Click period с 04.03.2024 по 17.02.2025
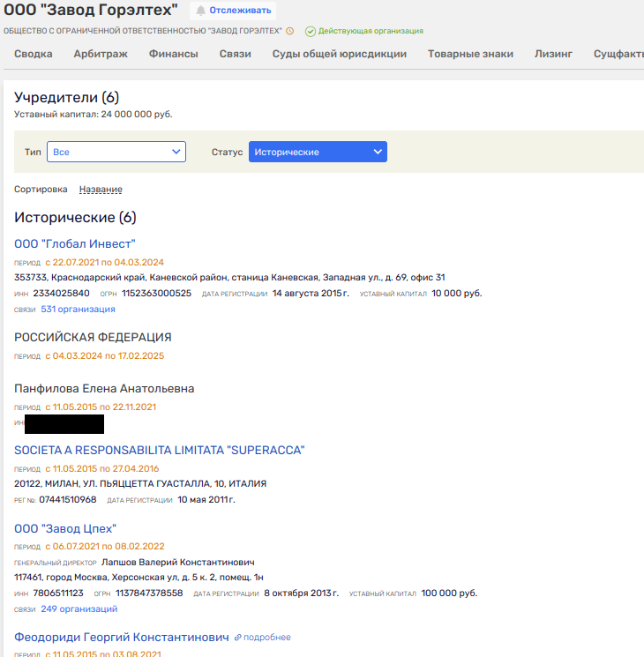The image size is (644, 657). [x=104, y=355]
